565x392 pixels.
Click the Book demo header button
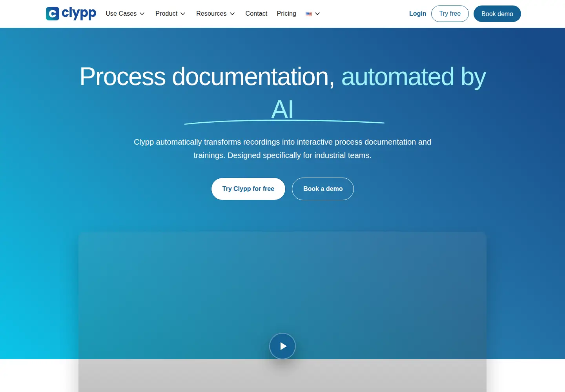point(497,14)
